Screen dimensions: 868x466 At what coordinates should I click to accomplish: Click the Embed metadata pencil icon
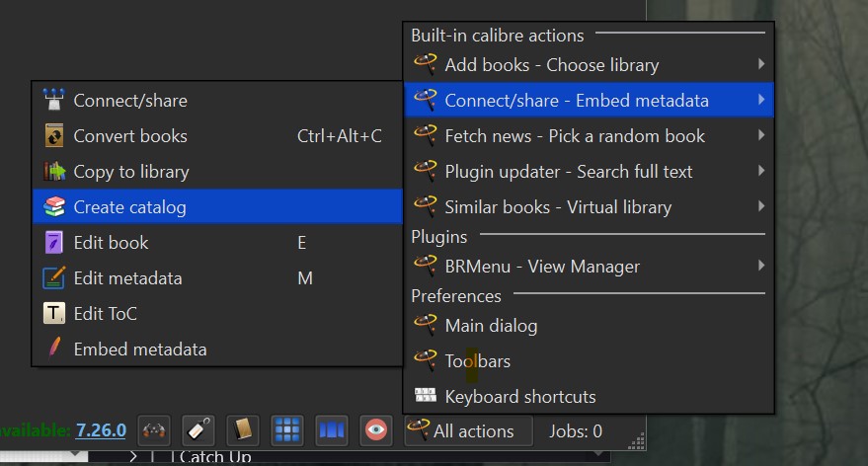pos(55,349)
